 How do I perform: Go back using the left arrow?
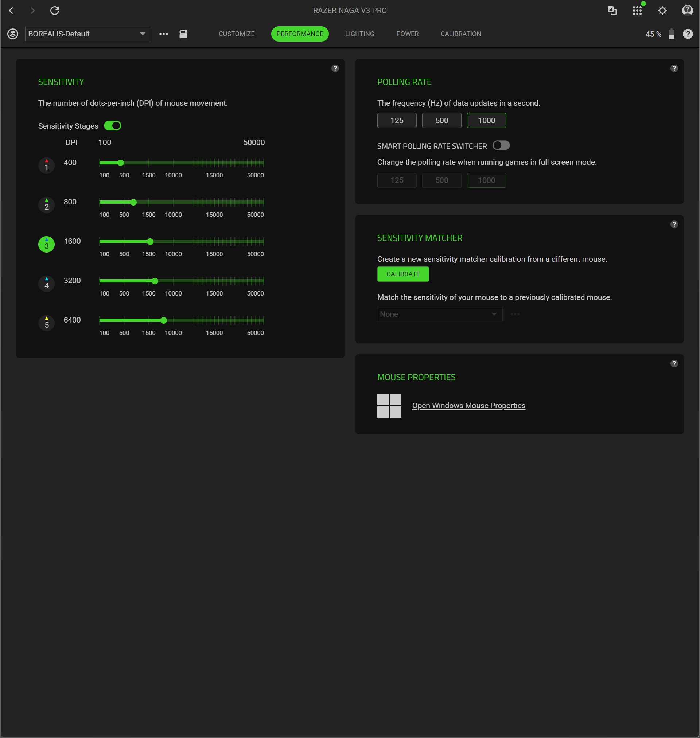(x=11, y=11)
